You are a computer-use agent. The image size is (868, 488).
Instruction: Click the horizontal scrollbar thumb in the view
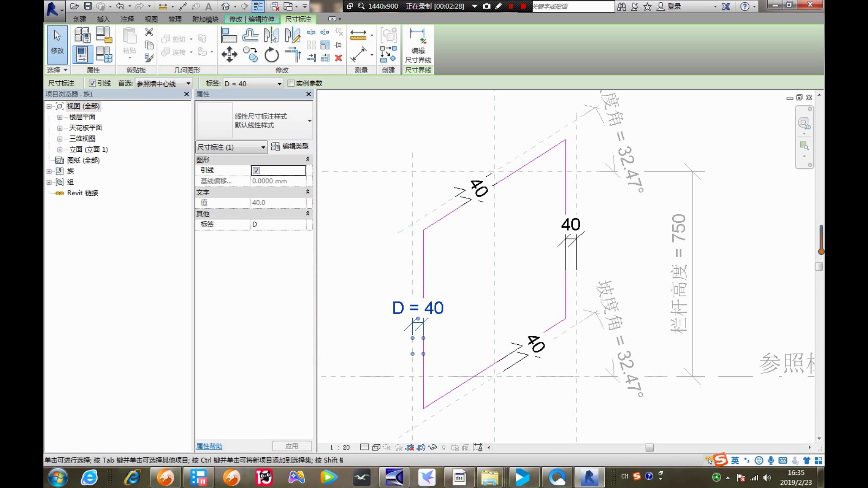pyautogui.click(x=649, y=448)
